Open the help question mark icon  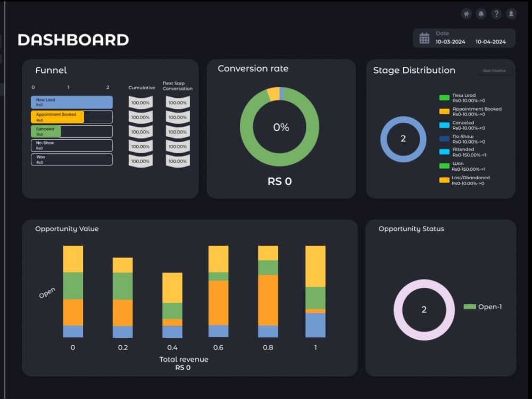pos(496,14)
